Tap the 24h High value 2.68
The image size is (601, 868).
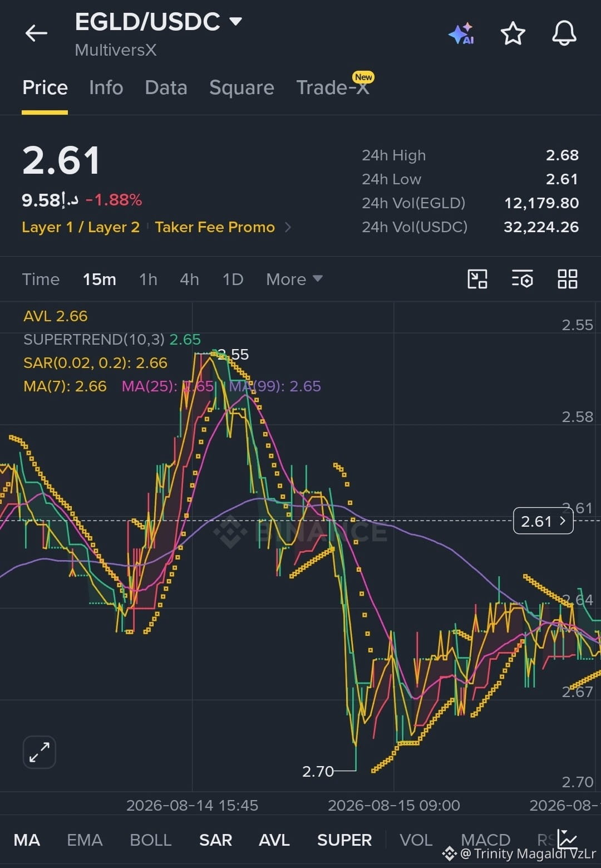coord(562,155)
